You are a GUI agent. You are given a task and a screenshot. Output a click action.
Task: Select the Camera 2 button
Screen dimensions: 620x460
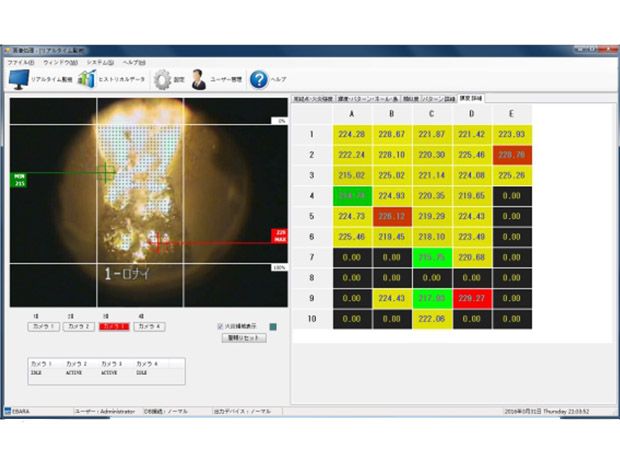tap(79, 327)
